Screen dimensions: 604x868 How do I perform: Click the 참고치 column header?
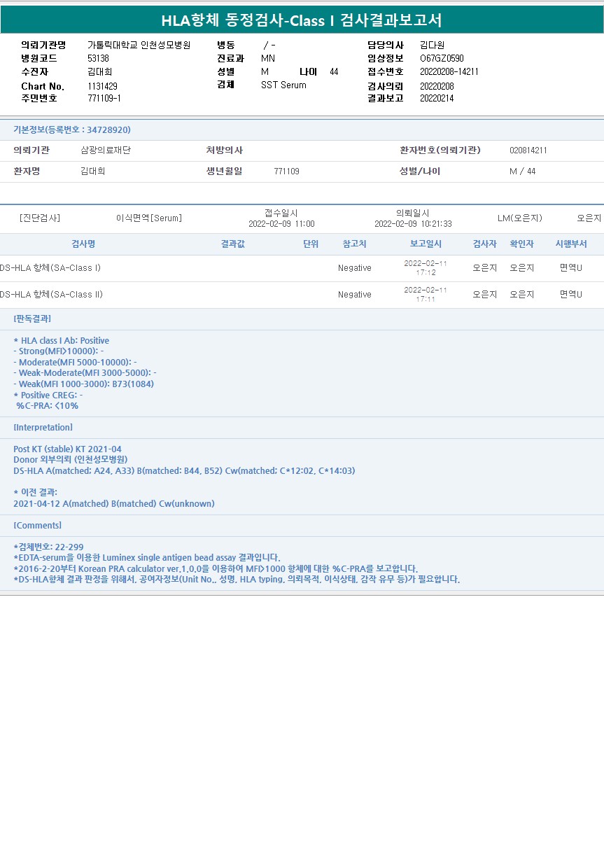(x=354, y=244)
